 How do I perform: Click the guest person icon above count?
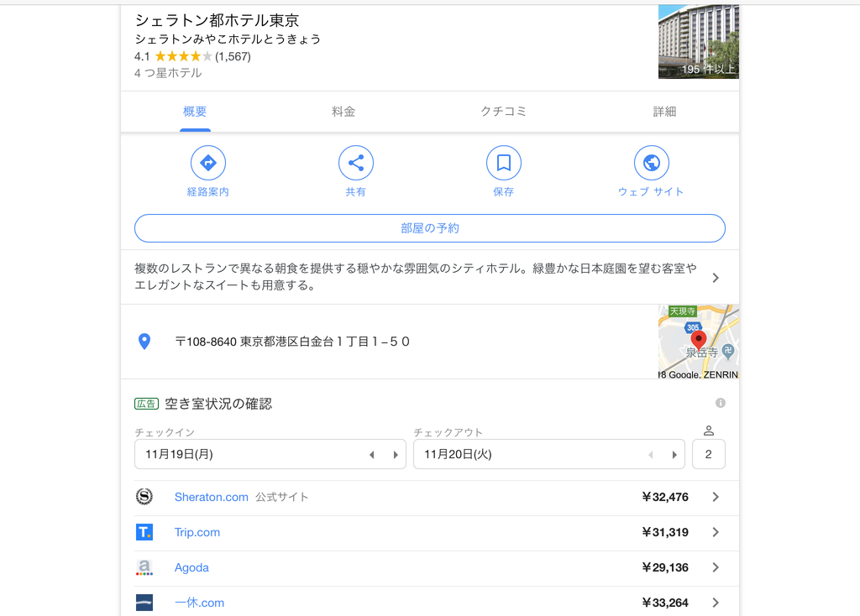tap(709, 431)
